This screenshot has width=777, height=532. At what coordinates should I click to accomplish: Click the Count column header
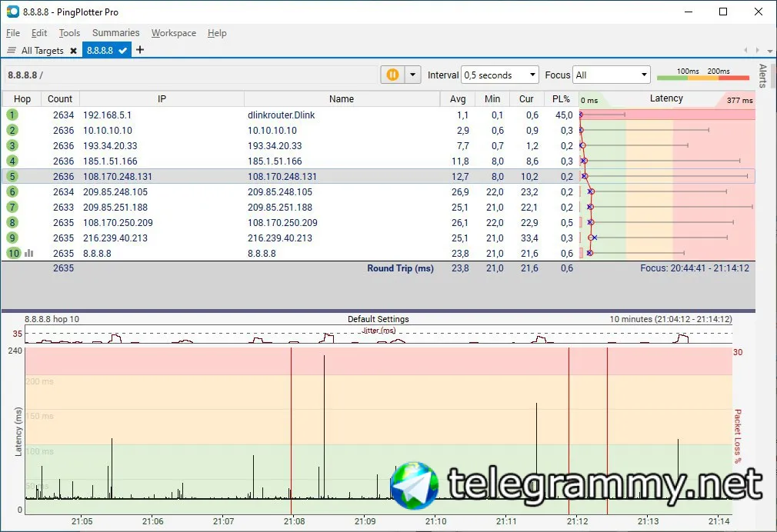[x=60, y=98]
